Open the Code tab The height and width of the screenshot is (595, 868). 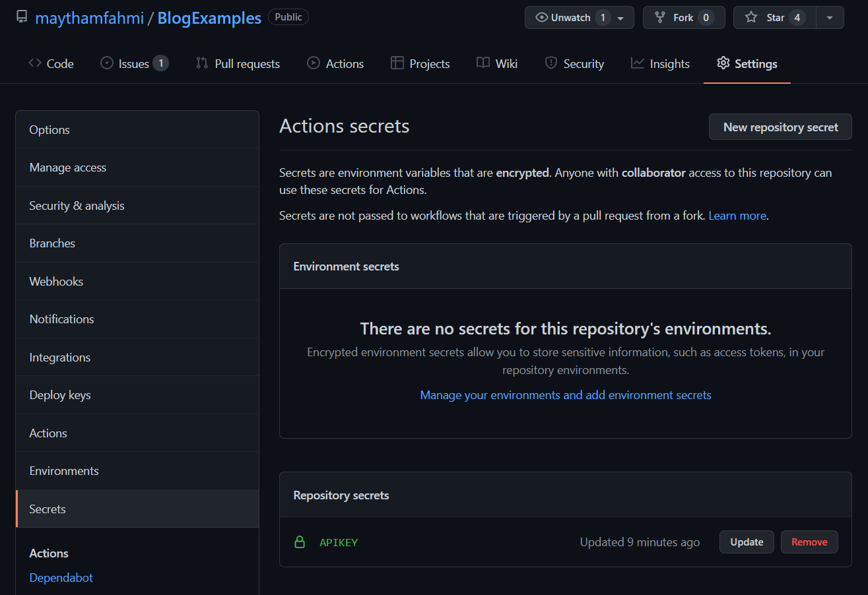(51, 63)
